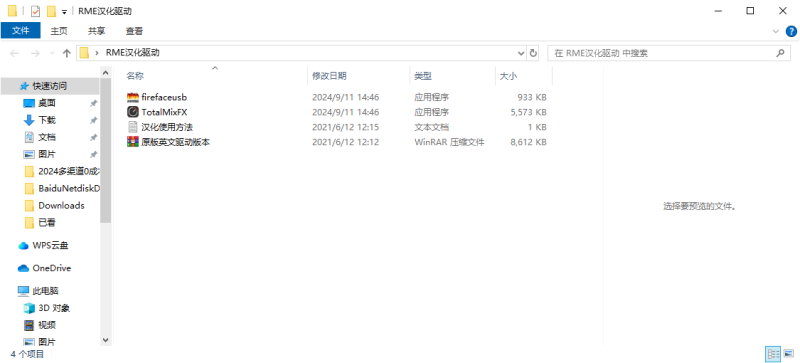This screenshot has width=800, height=363.
Task: Click the Back navigation arrow
Action: 14,53
